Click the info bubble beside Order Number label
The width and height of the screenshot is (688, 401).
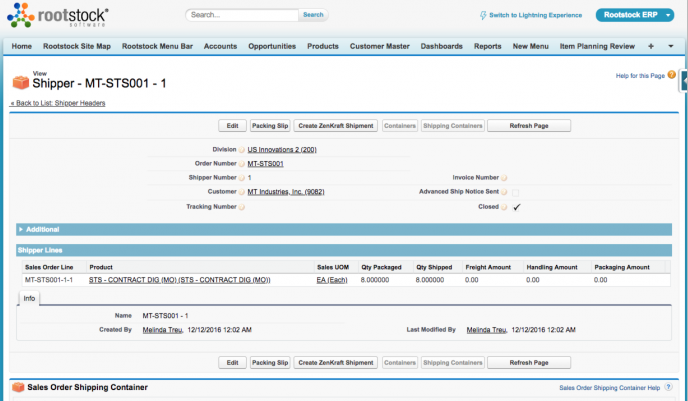point(241,164)
